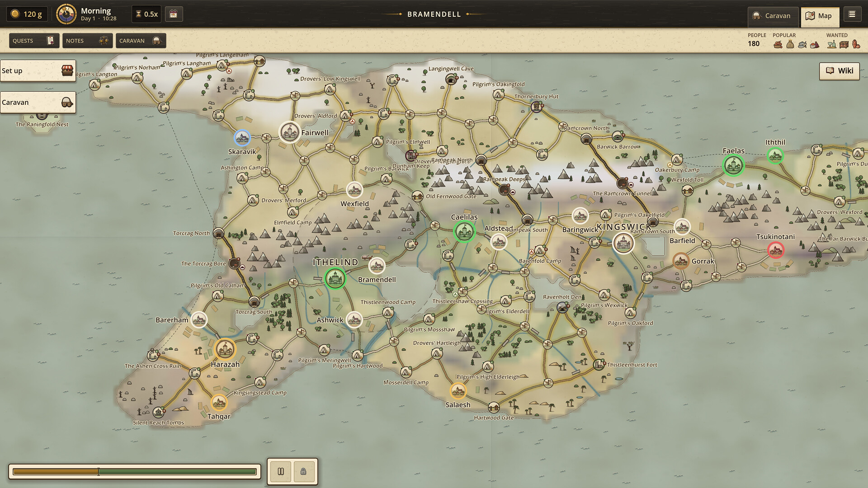Click the 0.5x game speed control
Viewport: 868px width, 488px height.
pos(147,14)
